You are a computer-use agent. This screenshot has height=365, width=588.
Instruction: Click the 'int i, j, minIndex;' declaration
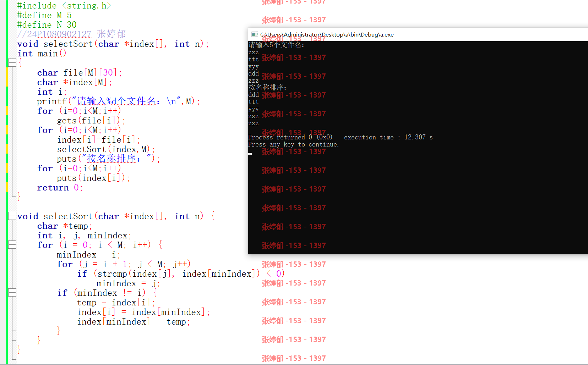pos(85,236)
